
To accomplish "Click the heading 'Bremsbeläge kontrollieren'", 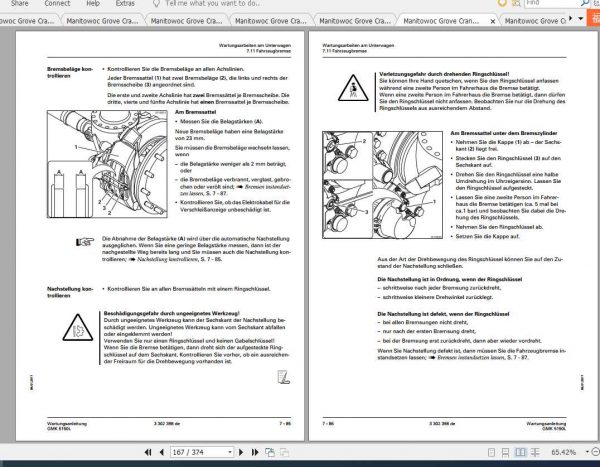I will (70, 72).
